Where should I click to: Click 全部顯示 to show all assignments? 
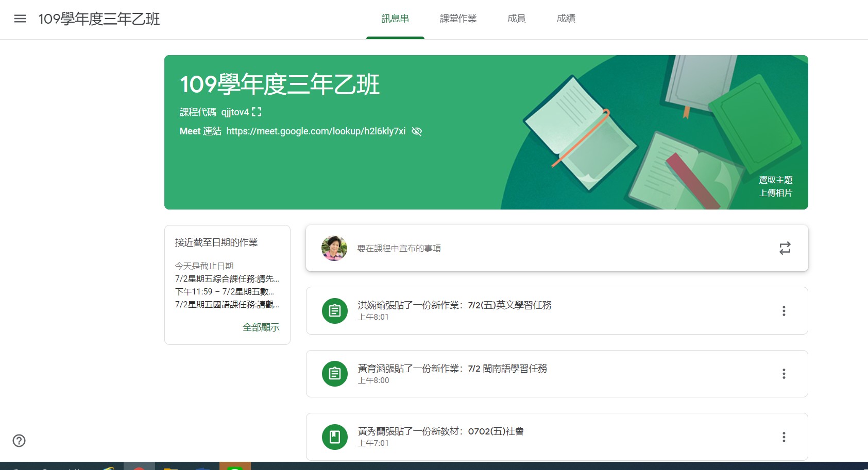coord(261,327)
